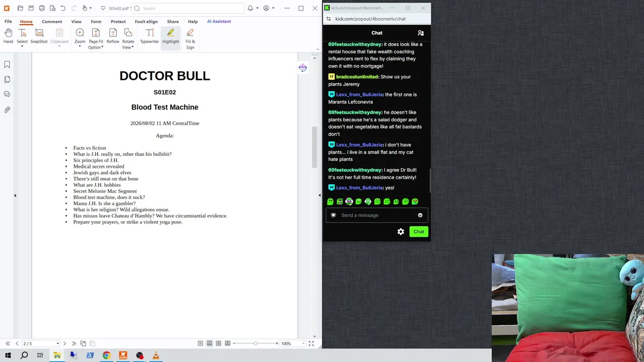Switch to single page view mode
Screen dimensions: 644x362
[x=200, y=343]
